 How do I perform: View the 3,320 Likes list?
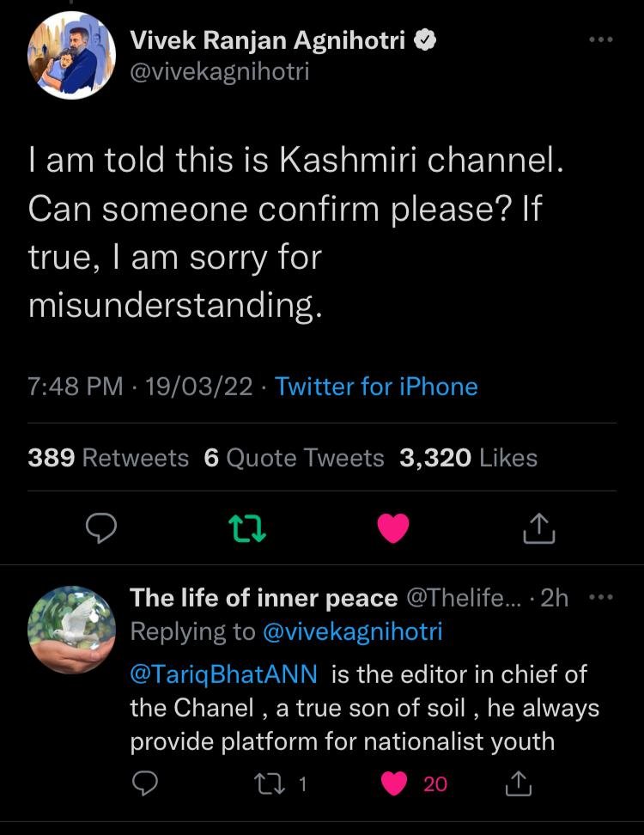468,458
